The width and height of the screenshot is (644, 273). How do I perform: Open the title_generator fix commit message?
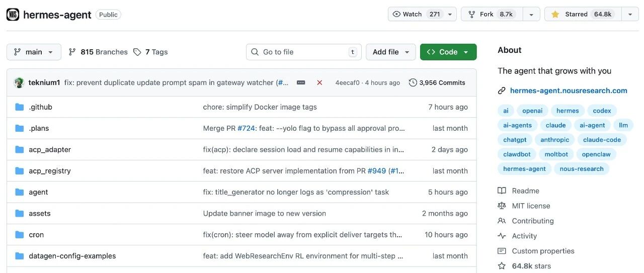[296, 192]
